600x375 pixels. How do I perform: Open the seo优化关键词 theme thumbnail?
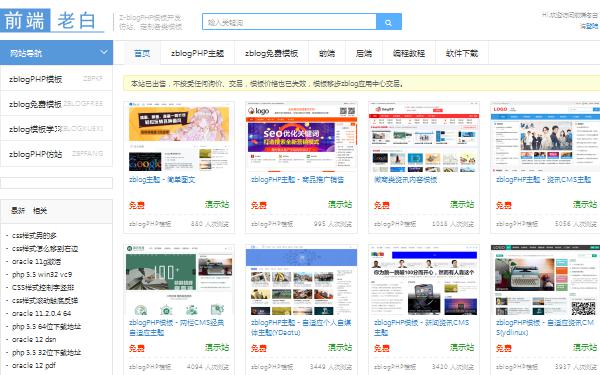tap(301, 137)
